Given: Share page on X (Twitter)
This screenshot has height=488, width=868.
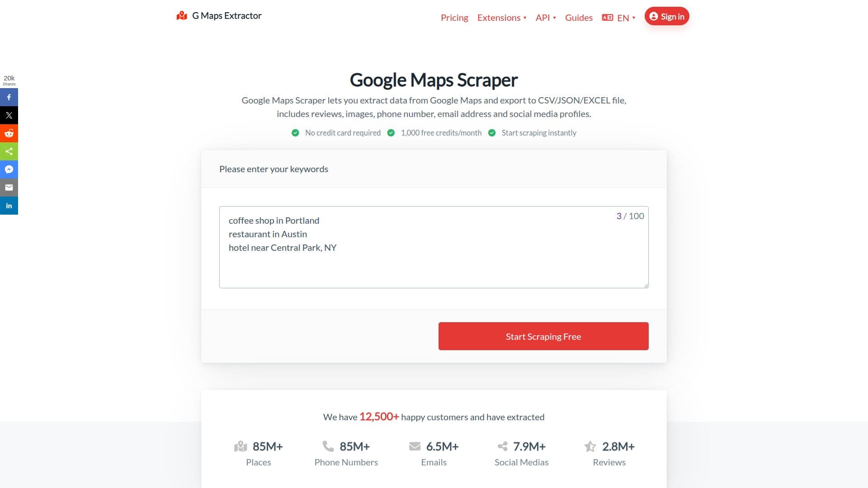Looking at the screenshot, I should tap(9, 115).
